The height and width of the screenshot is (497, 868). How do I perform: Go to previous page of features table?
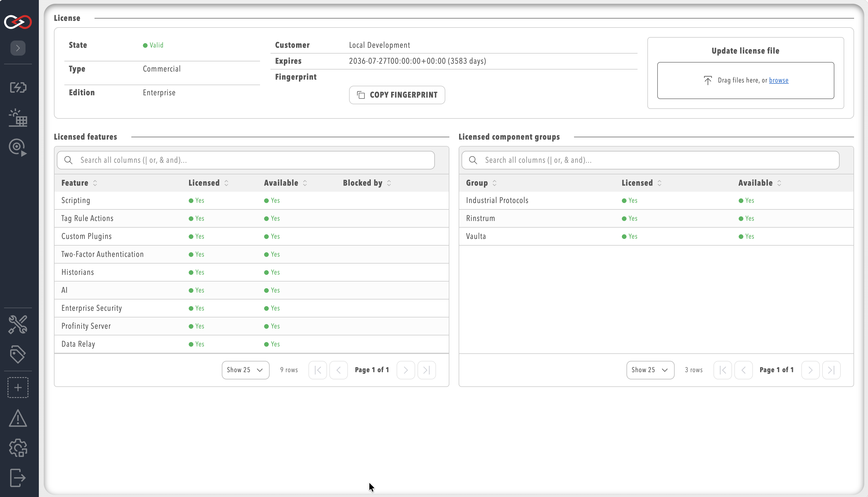(339, 370)
